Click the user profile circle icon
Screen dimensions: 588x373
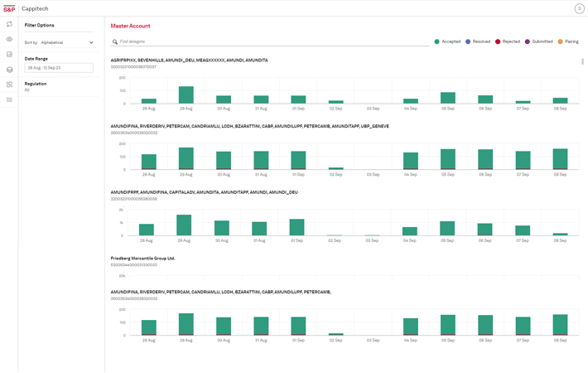click(579, 8)
